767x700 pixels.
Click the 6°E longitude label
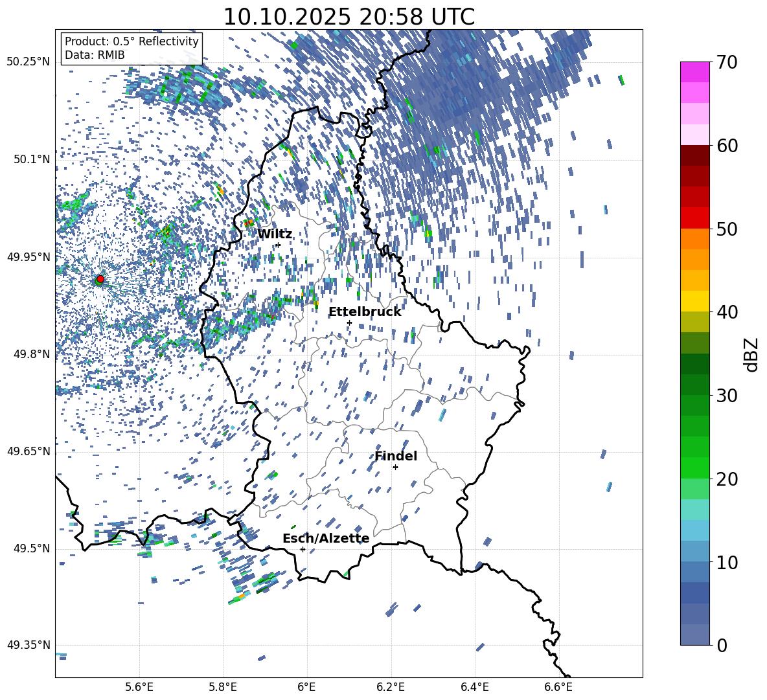click(x=306, y=687)
